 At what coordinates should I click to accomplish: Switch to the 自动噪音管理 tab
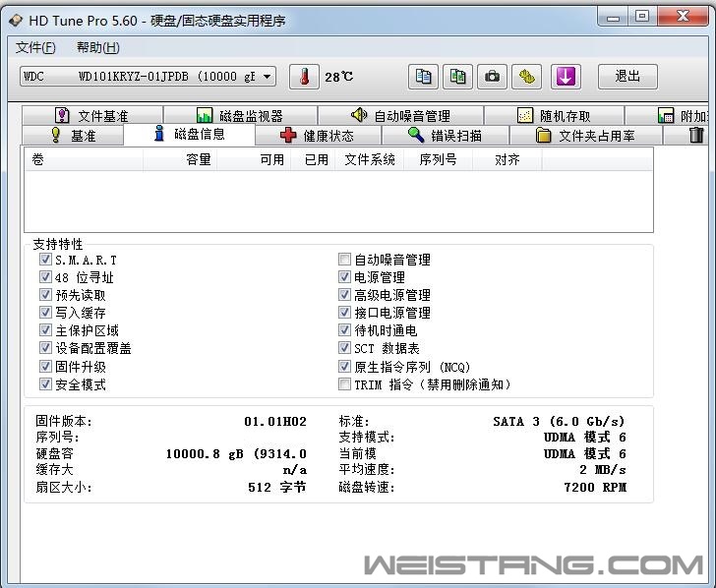401,115
